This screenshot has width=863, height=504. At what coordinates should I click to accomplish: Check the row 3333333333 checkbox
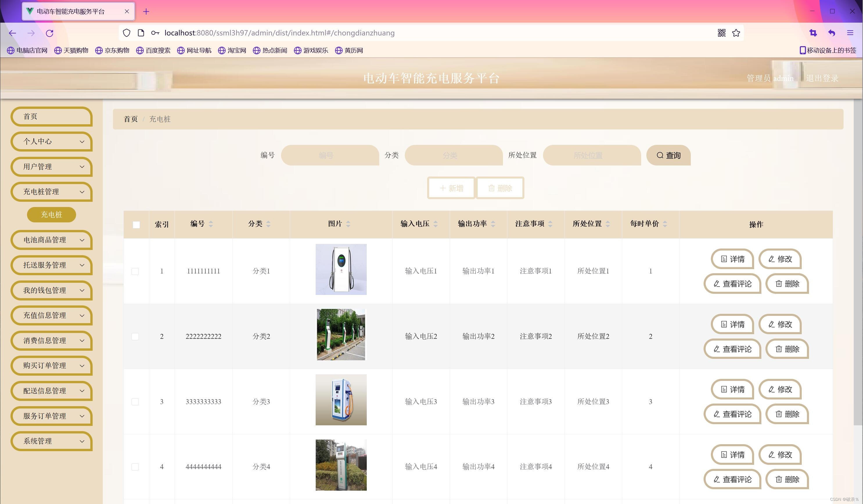click(x=135, y=402)
